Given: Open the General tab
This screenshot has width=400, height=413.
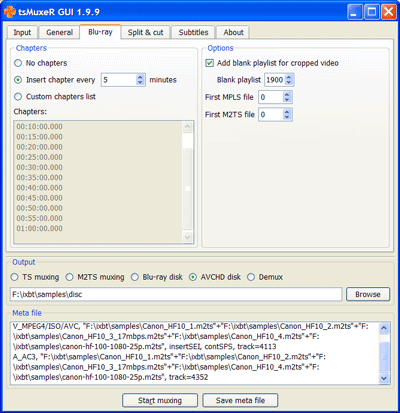Looking at the screenshot, I should (x=59, y=32).
